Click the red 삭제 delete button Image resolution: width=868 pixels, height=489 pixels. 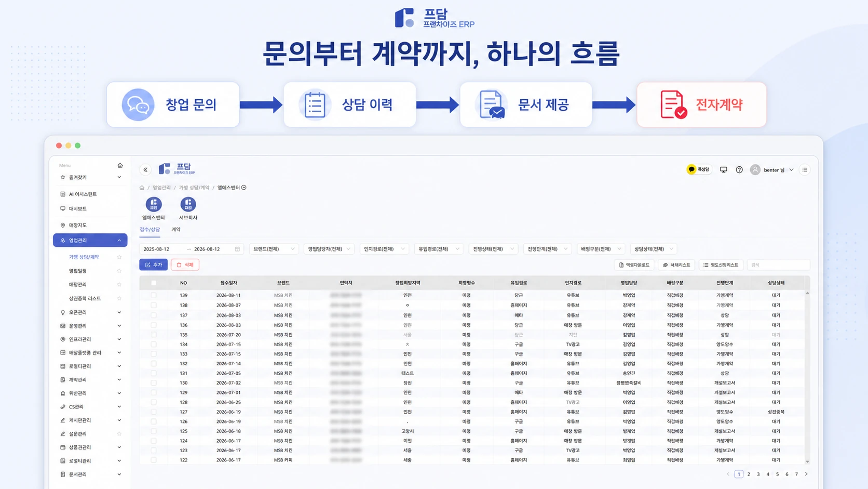pyautogui.click(x=185, y=265)
